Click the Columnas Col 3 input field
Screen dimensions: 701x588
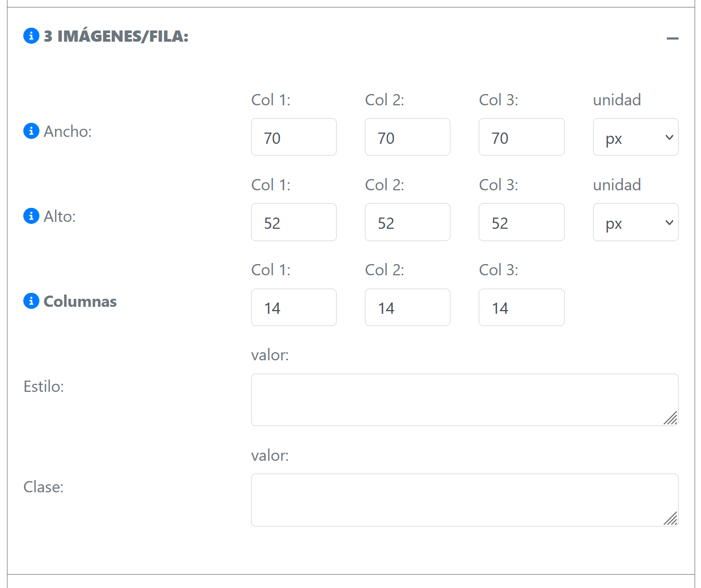521,307
